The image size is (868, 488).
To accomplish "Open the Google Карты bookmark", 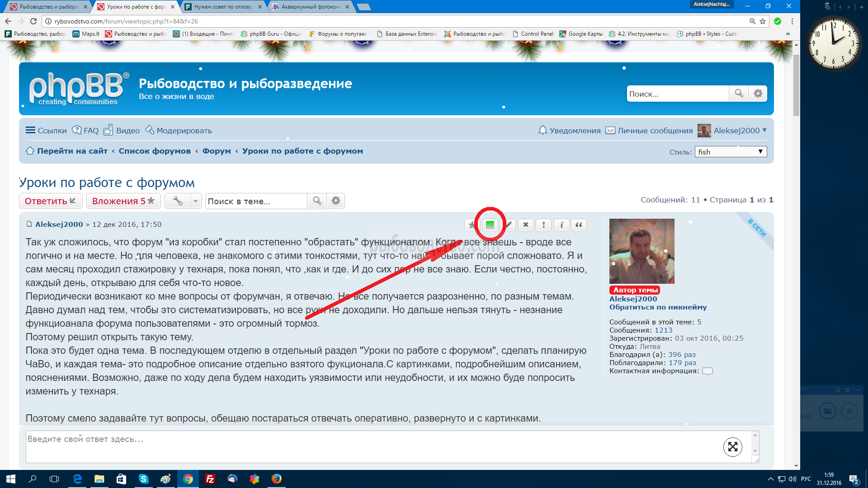I will click(581, 34).
